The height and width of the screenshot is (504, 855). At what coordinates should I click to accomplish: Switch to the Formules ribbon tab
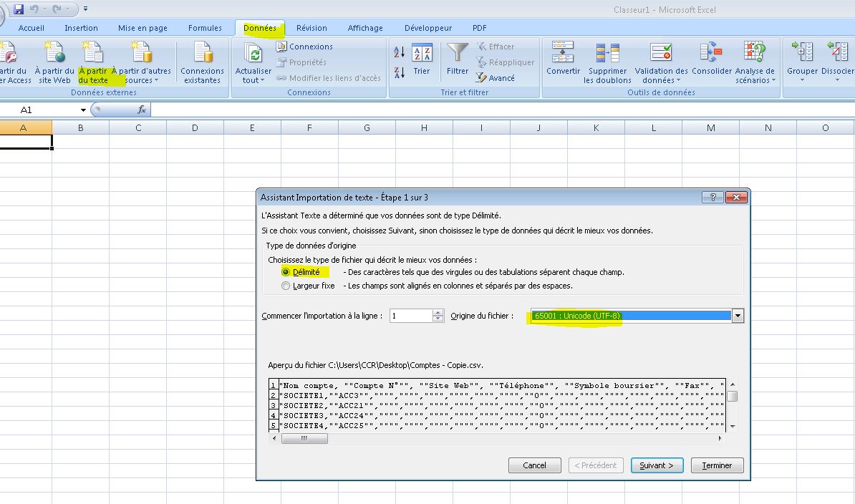[205, 28]
